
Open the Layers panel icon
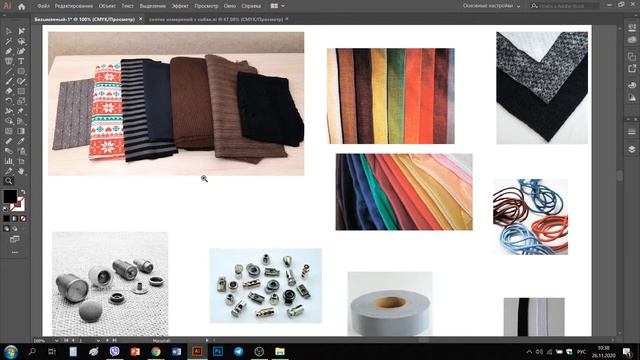click(x=631, y=149)
